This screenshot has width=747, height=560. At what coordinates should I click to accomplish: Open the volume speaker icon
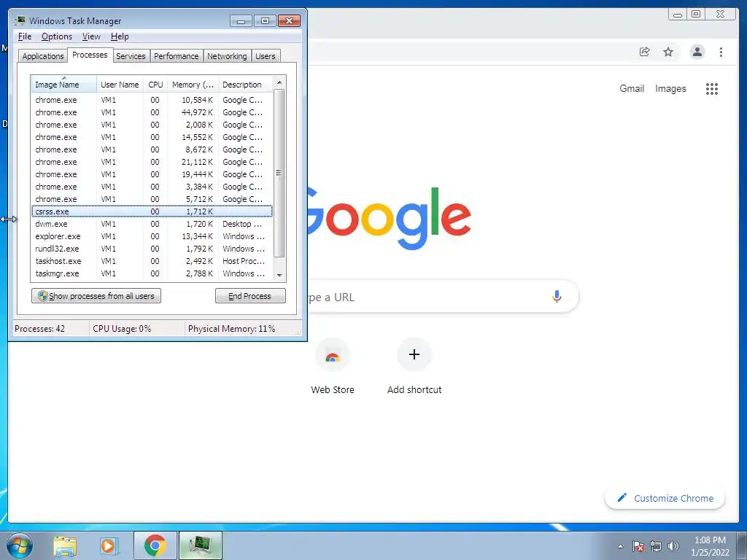(673, 546)
